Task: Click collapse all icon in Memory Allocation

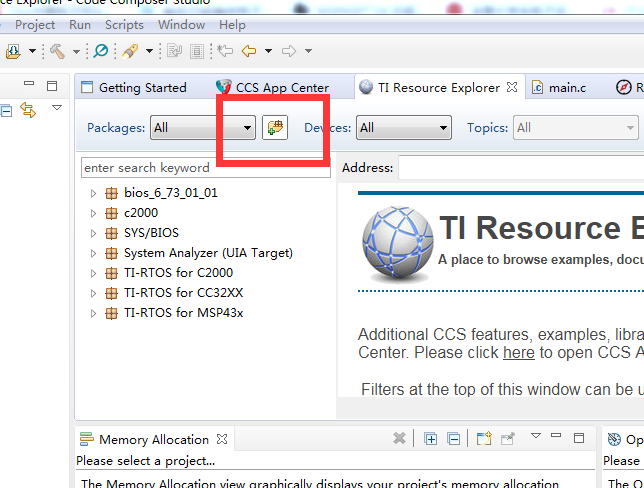Action: tap(454, 439)
